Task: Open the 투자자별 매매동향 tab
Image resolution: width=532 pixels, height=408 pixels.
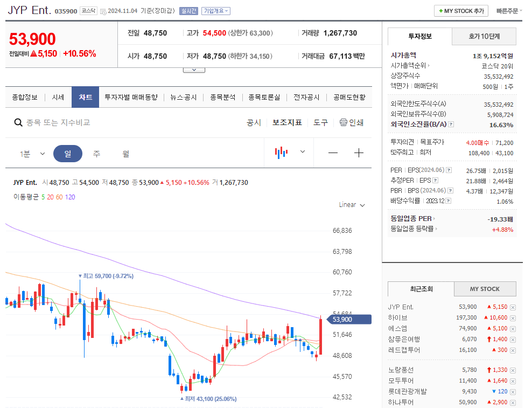Action: click(131, 98)
